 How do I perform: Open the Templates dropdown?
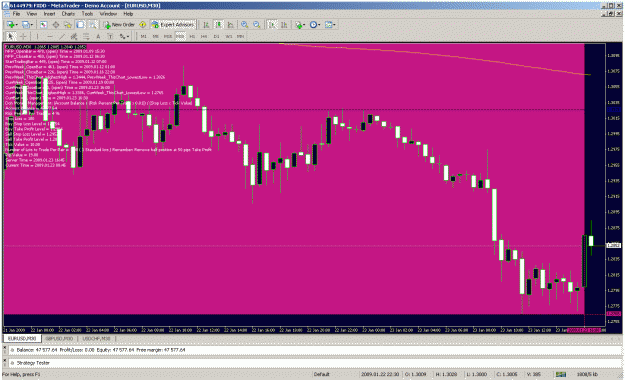click(x=330, y=25)
